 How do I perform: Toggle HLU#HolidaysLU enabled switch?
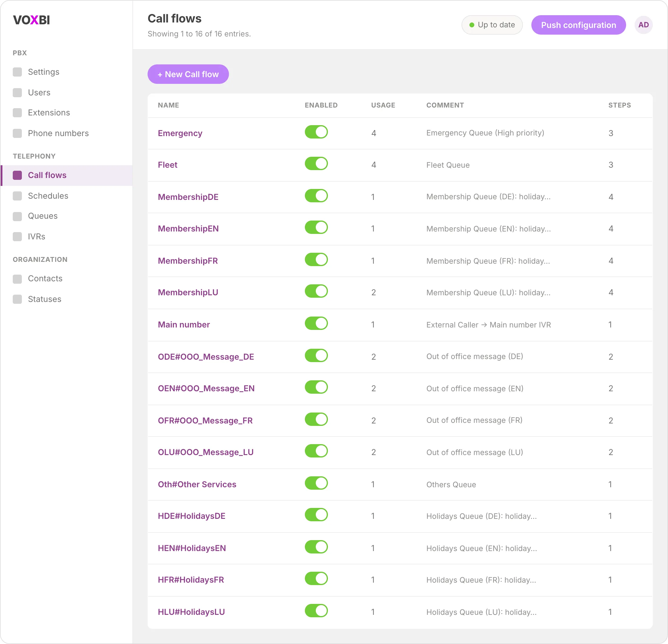tap(316, 611)
